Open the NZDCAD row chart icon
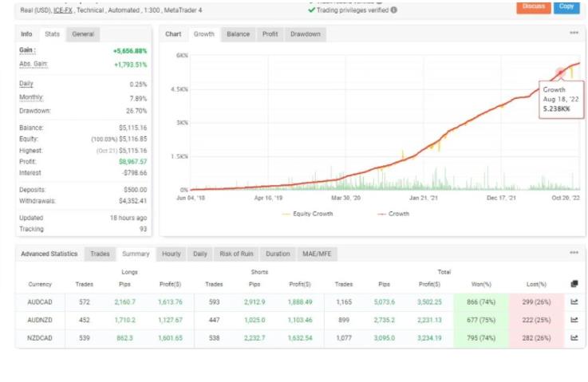The height and width of the screenshot is (382, 588). pos(574,337)
